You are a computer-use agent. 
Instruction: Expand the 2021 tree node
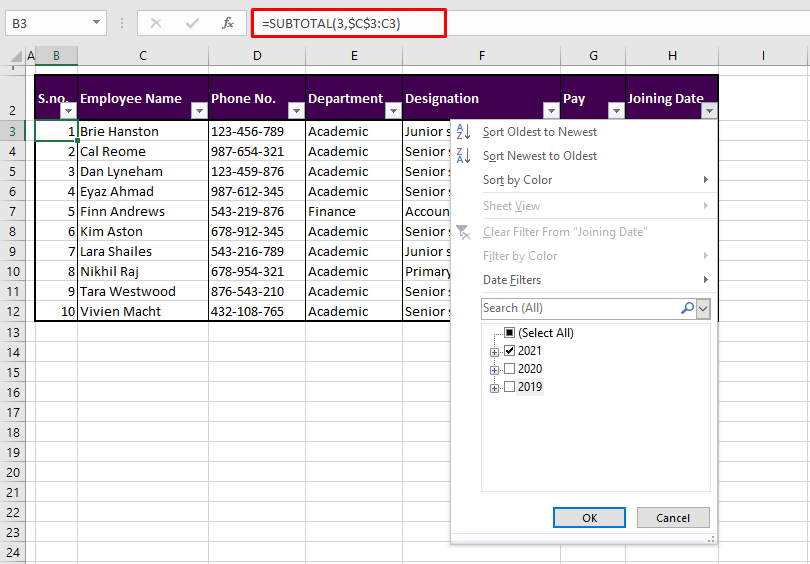tap(494, 352)
